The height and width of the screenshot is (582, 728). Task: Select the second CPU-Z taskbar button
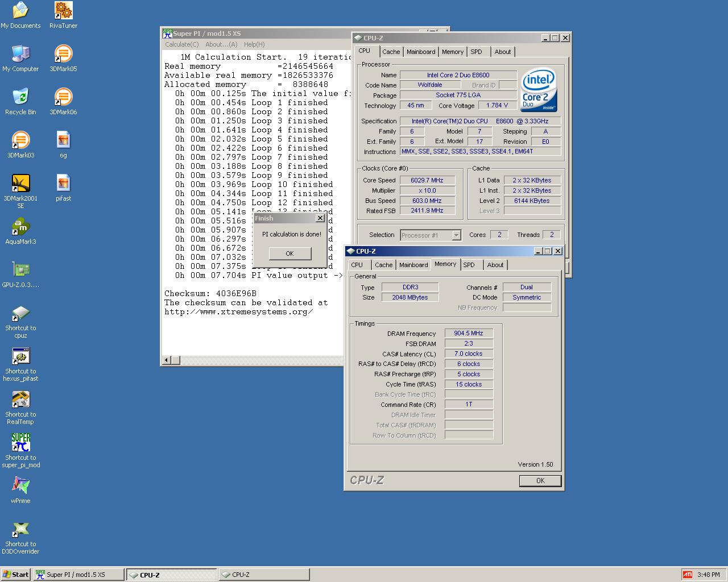(x=264, y=575)
